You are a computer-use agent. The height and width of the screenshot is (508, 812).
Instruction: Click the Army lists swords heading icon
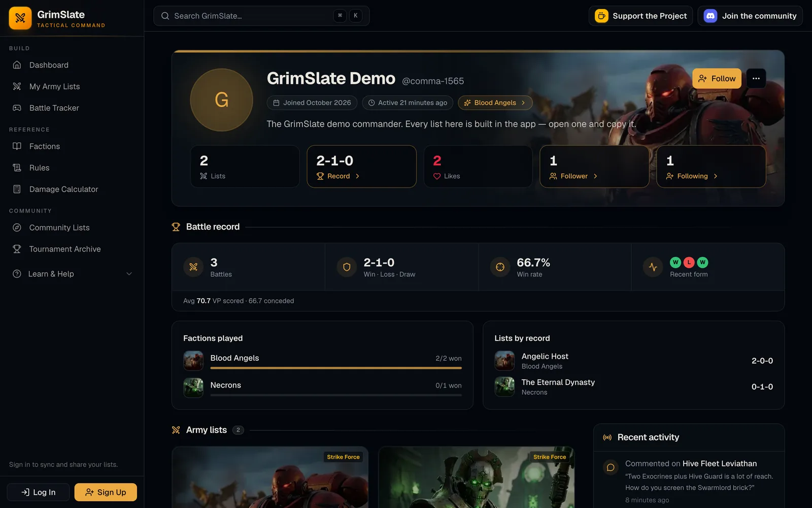click(x=176, y=430)
